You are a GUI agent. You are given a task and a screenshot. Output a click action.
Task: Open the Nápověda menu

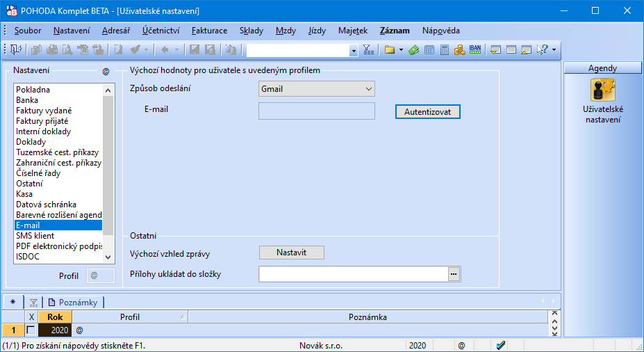(440, 31)
